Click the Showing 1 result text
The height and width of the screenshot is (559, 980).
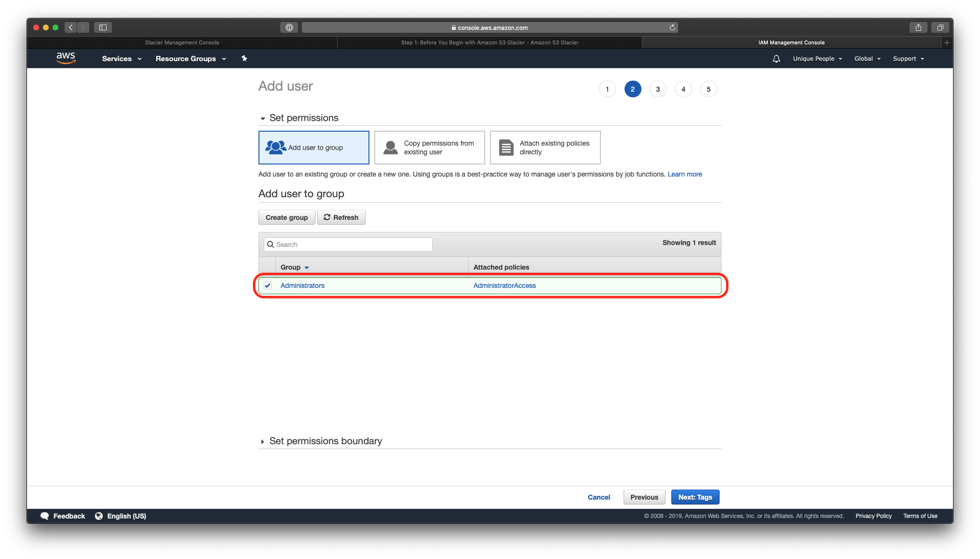[689, 243]
